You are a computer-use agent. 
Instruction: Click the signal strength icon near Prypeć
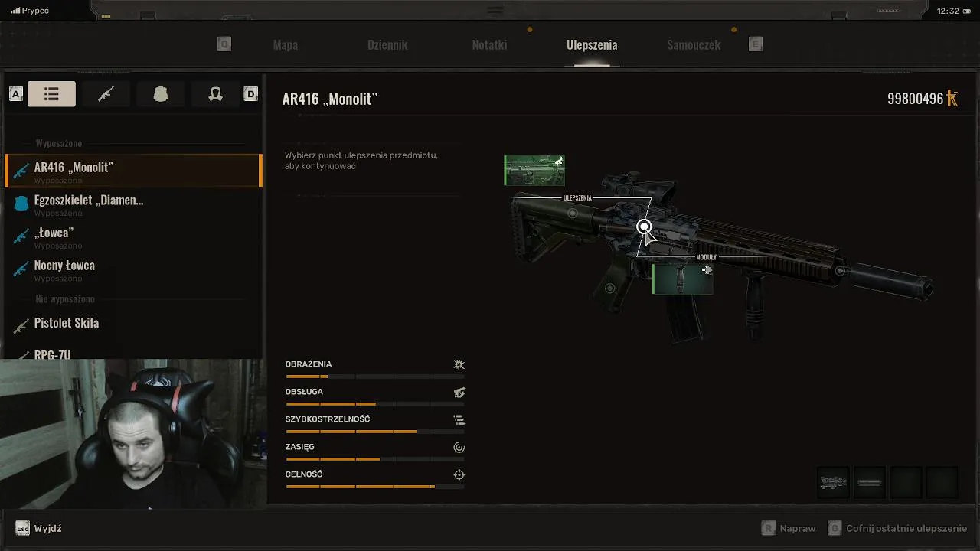tap(15, 11)
